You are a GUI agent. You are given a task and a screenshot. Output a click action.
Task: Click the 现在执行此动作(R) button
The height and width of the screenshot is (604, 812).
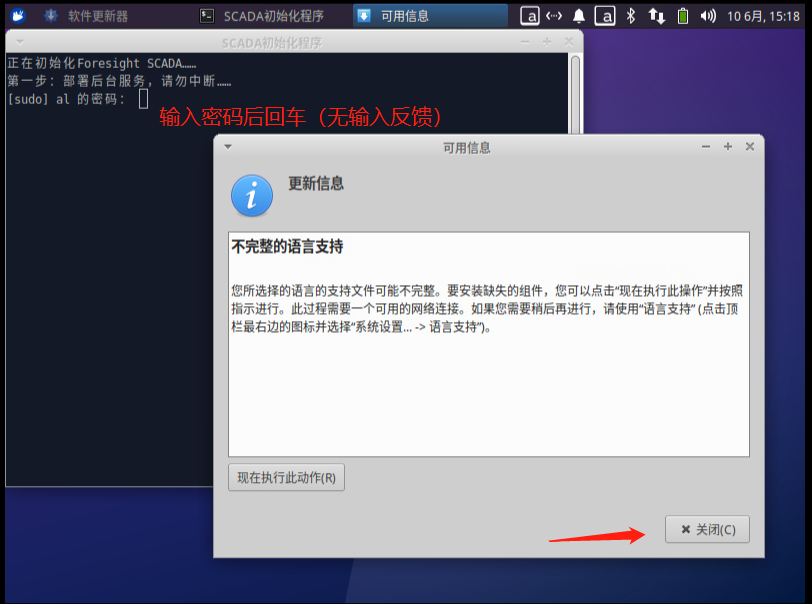pyautogui.click(x=286, y=477)
